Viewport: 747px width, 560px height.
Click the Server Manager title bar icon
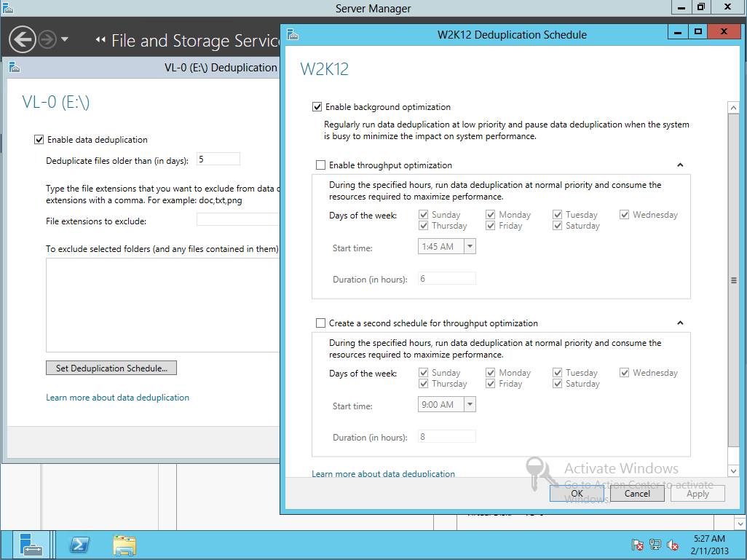(7, 8)
